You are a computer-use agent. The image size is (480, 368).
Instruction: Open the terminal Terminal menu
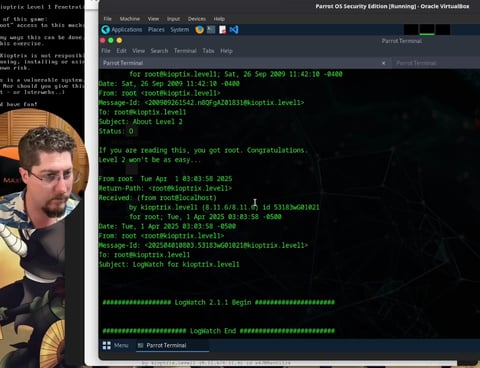185,51
